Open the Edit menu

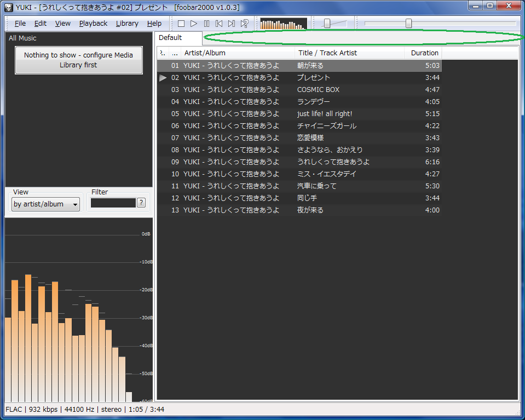coord(40,24)
